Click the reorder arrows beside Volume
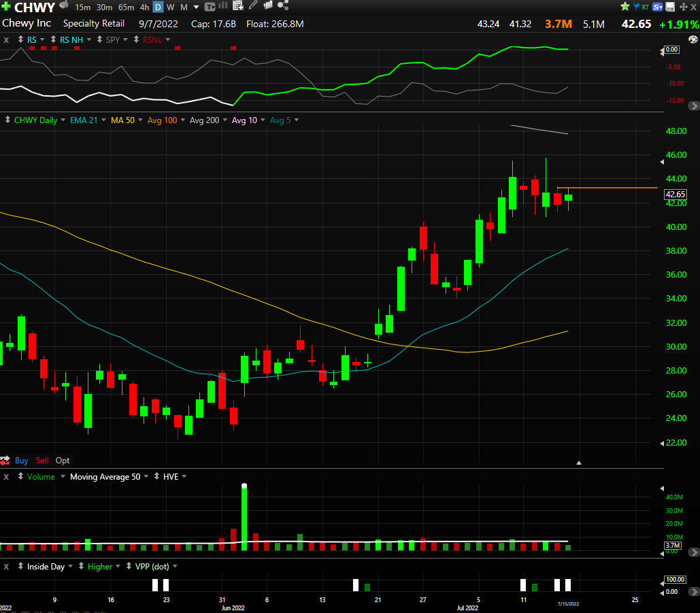Screen dimensions: 700x613 click(x=20, y=476)
